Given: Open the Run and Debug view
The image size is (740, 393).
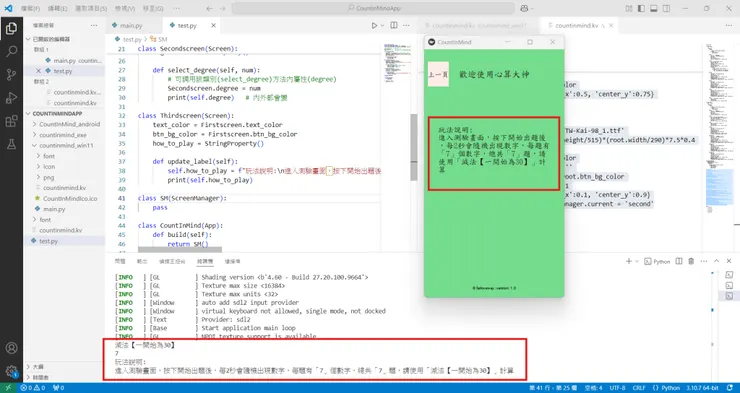Looking at the screenshot, I should 11,98.
